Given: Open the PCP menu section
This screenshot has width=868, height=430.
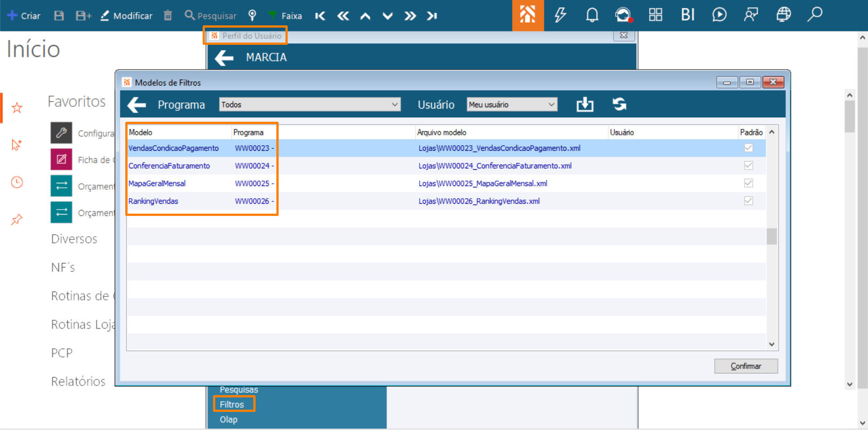Looking at the screenshot, I should 62,353.
